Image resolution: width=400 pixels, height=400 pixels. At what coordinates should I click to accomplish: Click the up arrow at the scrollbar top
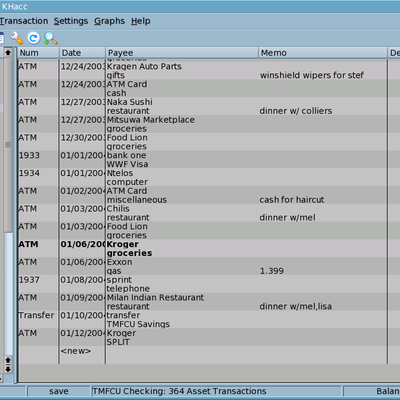coord(8,52)
